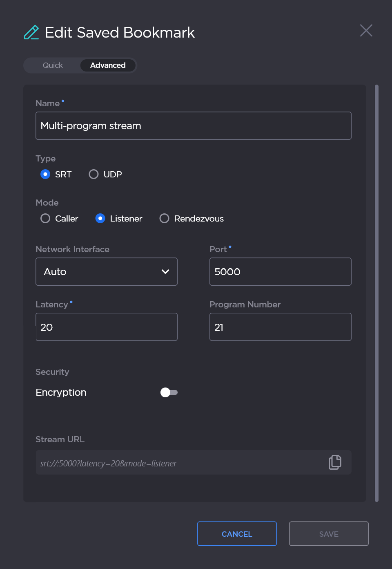The width and height of the screenshot is (392, 569).
Task: Click the pencil edit icon beside the title
Action: tap(31, 32)
